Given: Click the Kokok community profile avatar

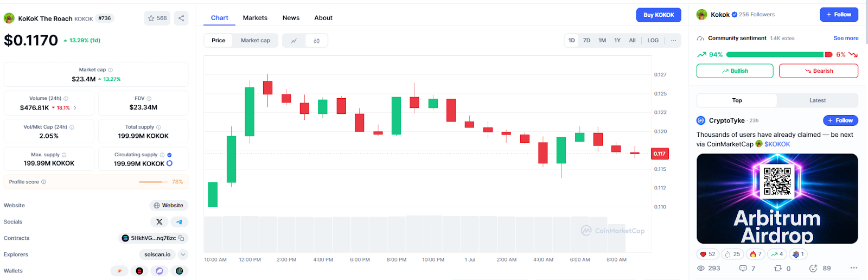Looking at the screenshot, I should [x=702, y=15].
